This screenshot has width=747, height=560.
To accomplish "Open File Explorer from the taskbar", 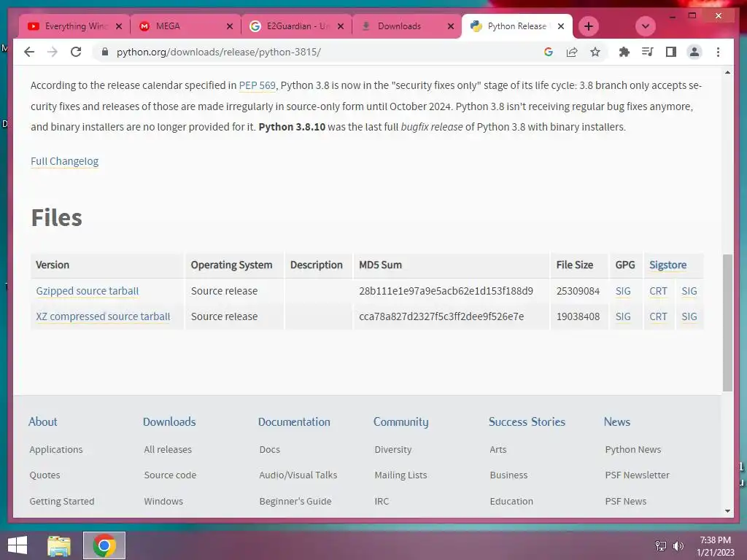I will 59,545.
